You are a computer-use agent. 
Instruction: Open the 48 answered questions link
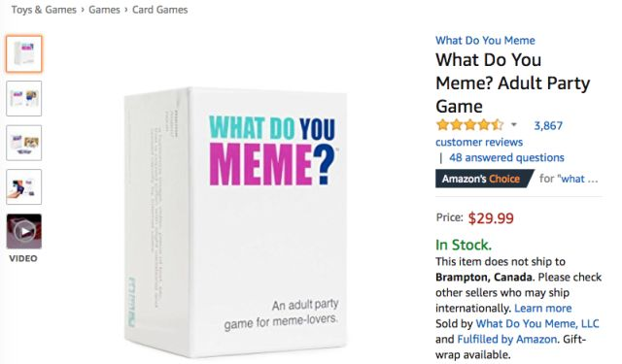tap(506, 157)
